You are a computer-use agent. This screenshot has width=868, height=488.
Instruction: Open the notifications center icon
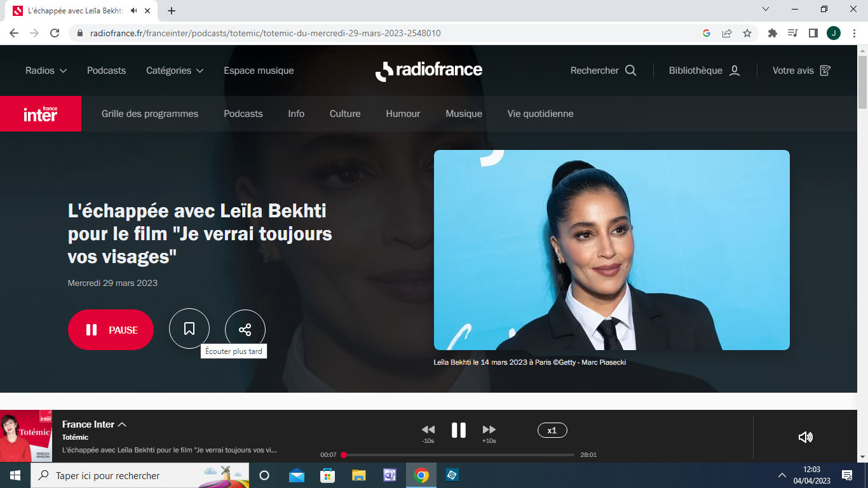tap(847, 475)
